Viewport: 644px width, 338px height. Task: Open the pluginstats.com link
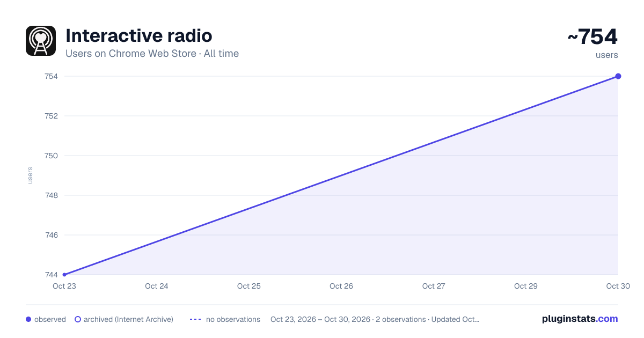[580, 319]
